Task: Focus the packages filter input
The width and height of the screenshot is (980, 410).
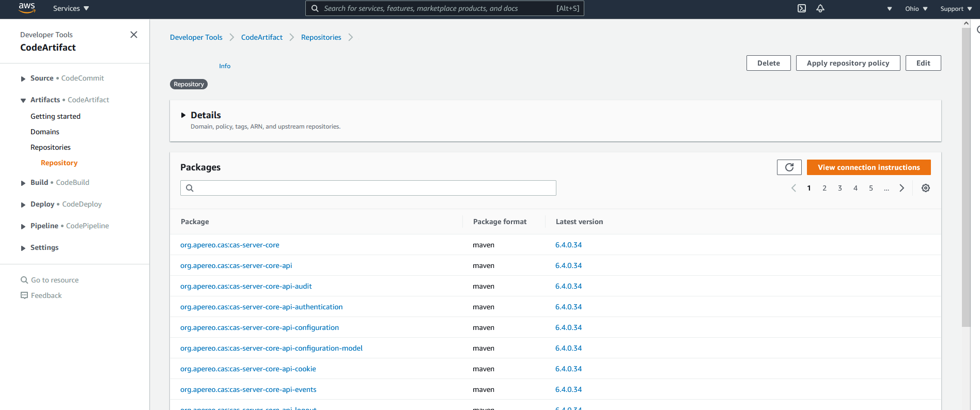Action: 368,188
